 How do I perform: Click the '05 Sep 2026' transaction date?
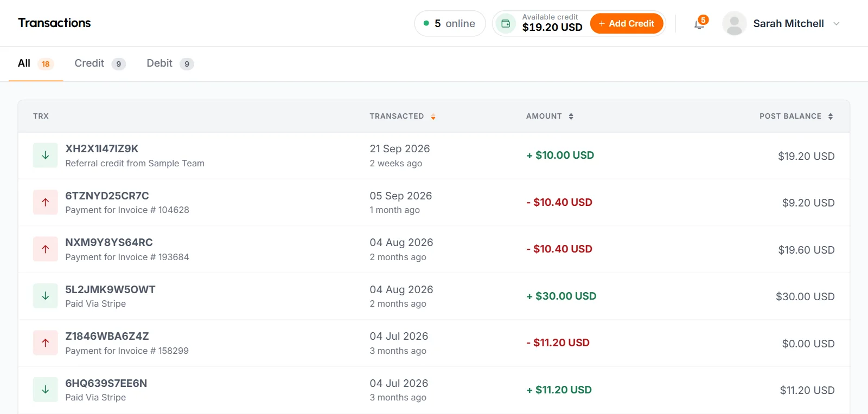click(x=401, y=196)
